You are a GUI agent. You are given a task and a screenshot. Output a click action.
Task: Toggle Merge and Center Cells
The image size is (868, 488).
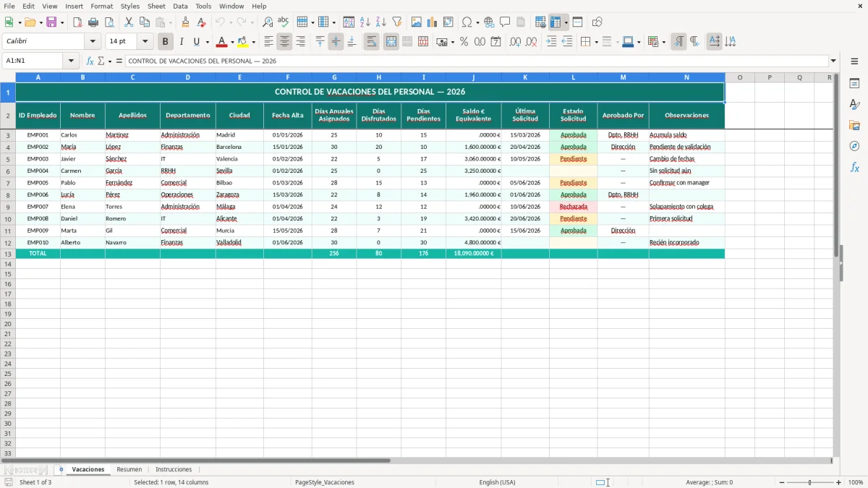tap(391, 42)
